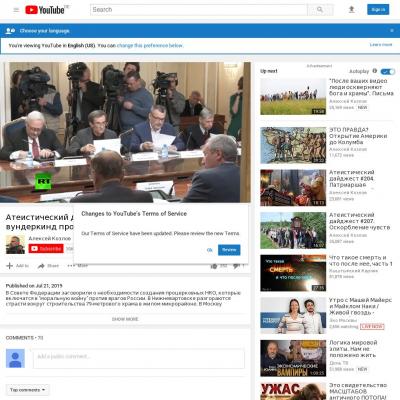Open the upload video icon
400x400 pixels.
pyautogui.click(x=351, y=10)
